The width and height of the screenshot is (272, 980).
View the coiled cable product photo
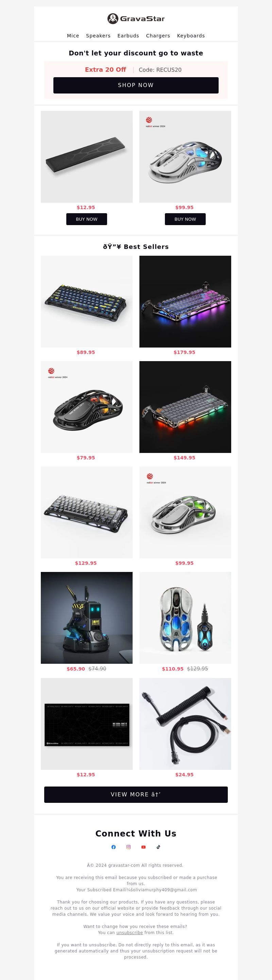(185, 724)
